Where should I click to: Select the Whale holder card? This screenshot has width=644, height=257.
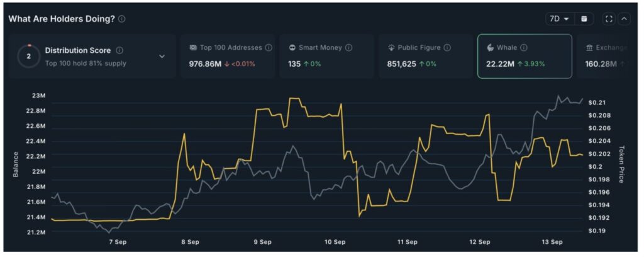coord(525,56)
